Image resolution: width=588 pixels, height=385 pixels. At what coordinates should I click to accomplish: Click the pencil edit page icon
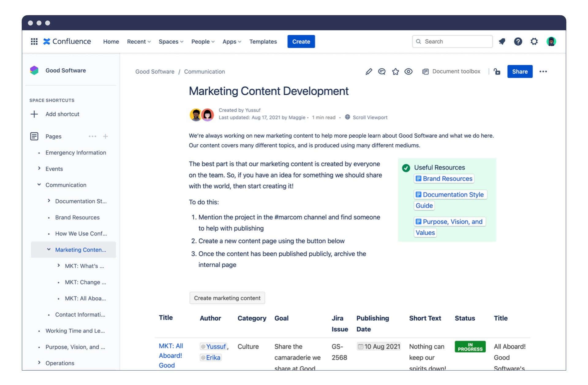369,72
